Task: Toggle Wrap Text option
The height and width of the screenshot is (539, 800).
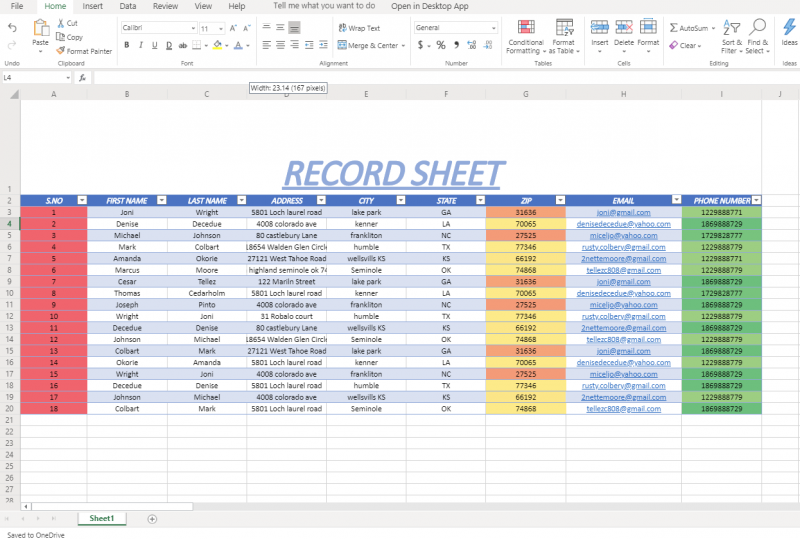Action: [358, 28]
